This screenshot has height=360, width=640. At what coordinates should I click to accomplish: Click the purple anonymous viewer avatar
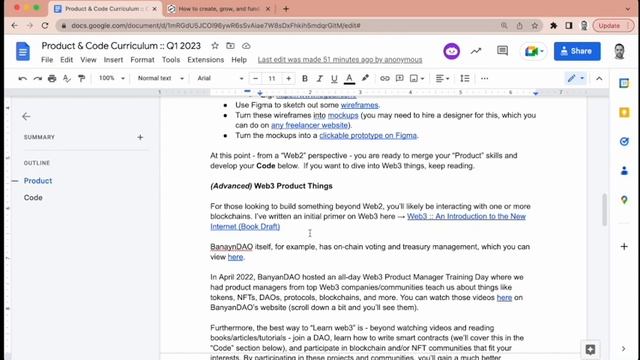coord(451,51)
